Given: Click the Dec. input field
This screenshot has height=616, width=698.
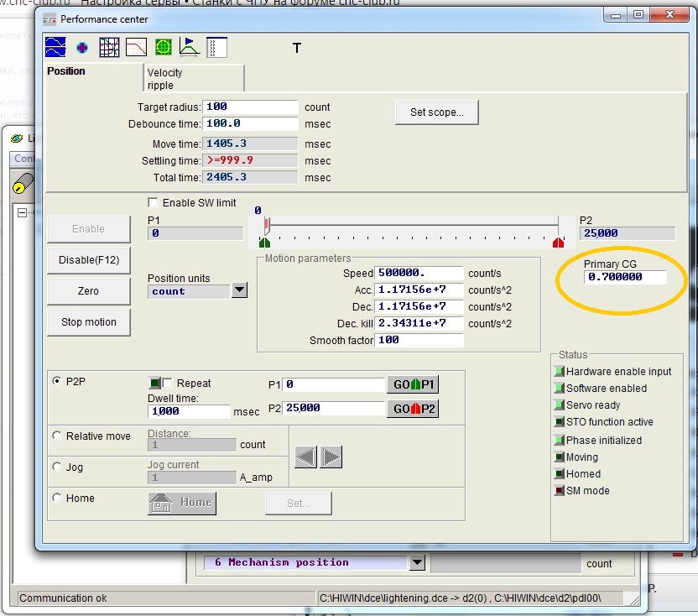Looking at the screenshot, I should [419, 306].
